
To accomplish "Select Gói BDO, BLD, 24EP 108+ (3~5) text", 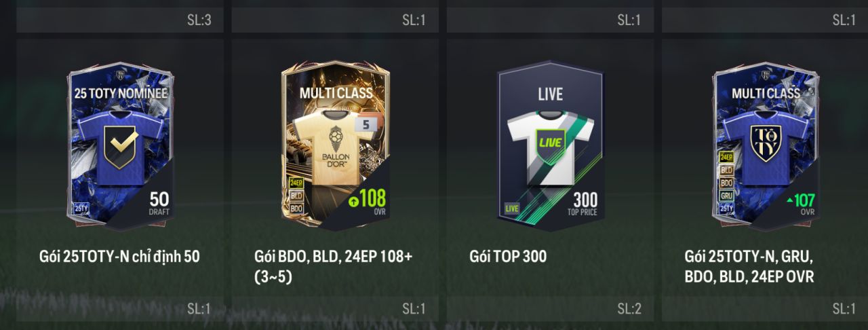I will click(x=333, y=266).
